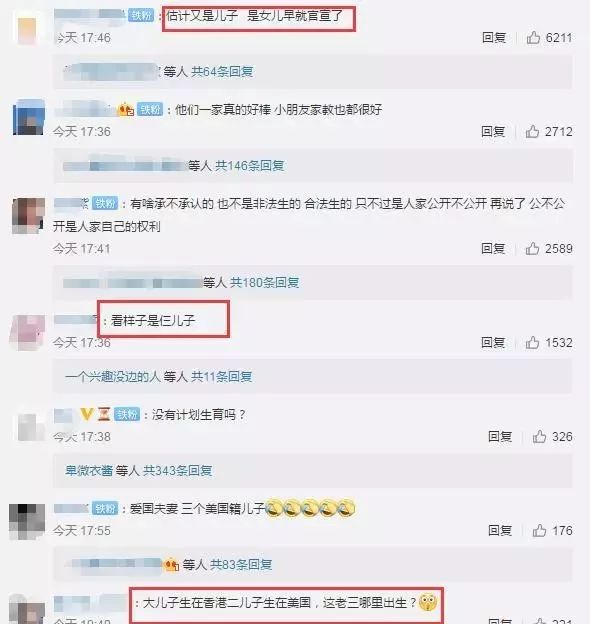Image resolution: width=590 pixels, height=624 pixels.
Task: Like the comment with 1532 likes
Action: point(532,342)
